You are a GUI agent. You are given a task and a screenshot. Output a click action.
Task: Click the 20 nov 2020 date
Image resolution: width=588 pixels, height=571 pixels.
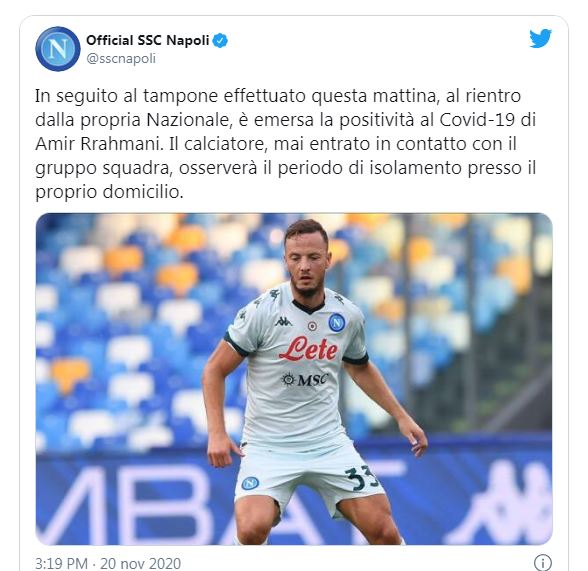tap(140, 564)
